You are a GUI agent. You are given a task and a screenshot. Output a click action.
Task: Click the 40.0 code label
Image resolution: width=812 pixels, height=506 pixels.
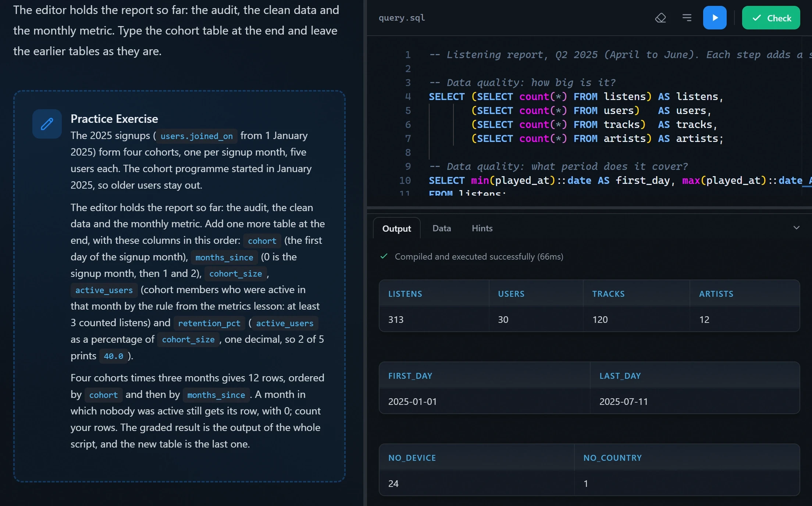pyautogui.click(x=113, y=356)
